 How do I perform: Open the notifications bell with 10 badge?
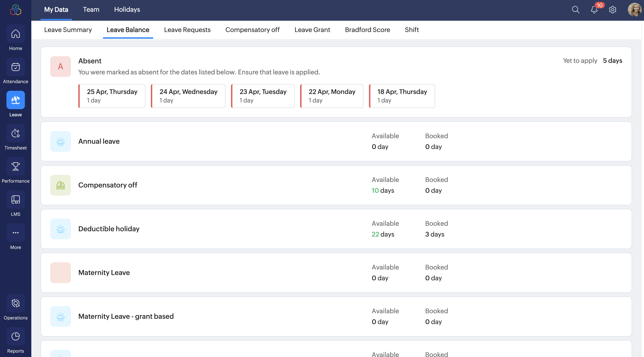point(594,10)
